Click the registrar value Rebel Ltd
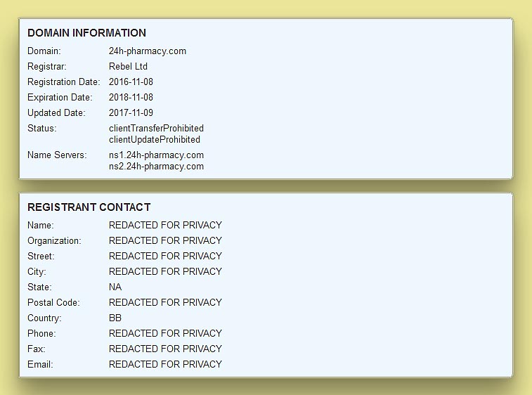This screenshot has height=395, width=532. pyautogui.click(x=128, y=67)
